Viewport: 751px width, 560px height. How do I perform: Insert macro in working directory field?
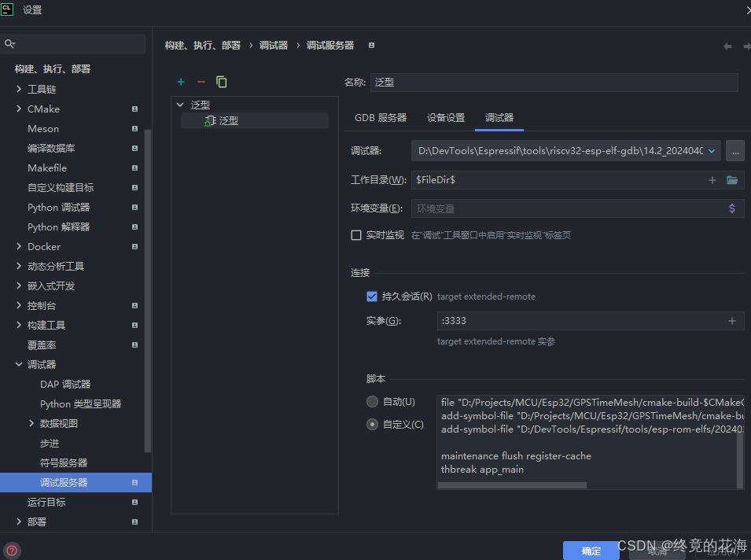coord(712,180)
